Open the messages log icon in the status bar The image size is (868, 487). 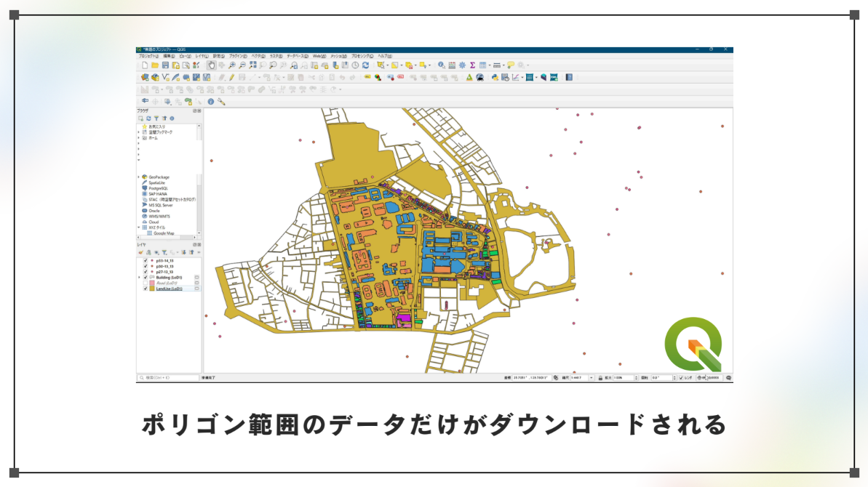(x=728, y=377)
